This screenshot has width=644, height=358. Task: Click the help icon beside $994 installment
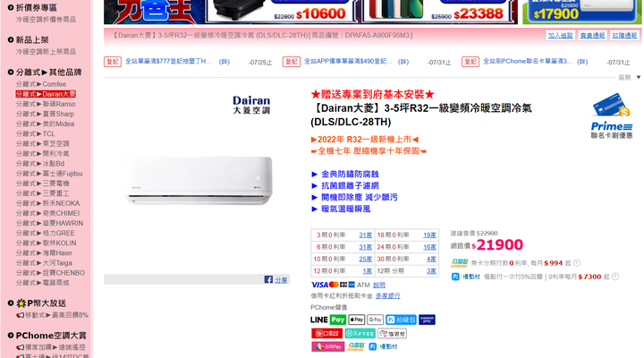click(577, 263)
